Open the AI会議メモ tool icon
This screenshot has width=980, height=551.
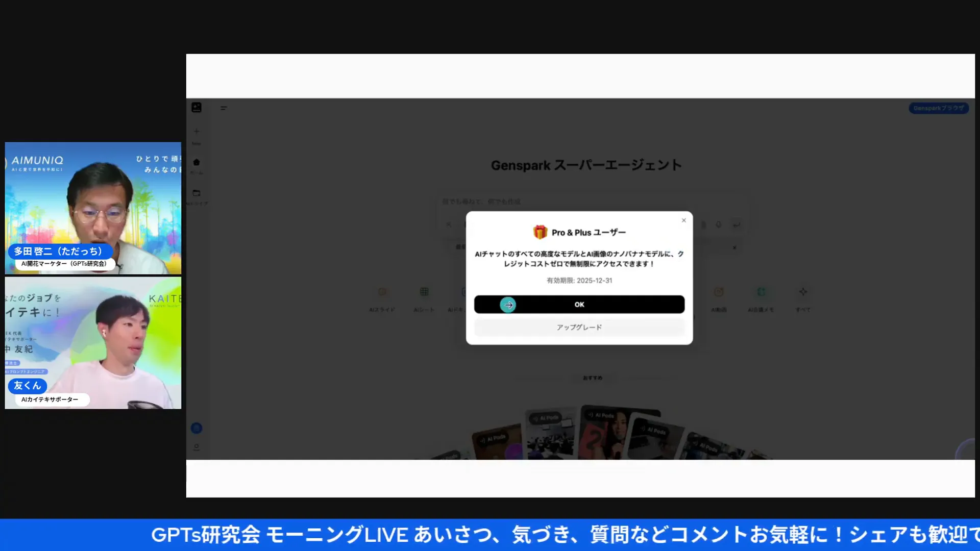761,292
